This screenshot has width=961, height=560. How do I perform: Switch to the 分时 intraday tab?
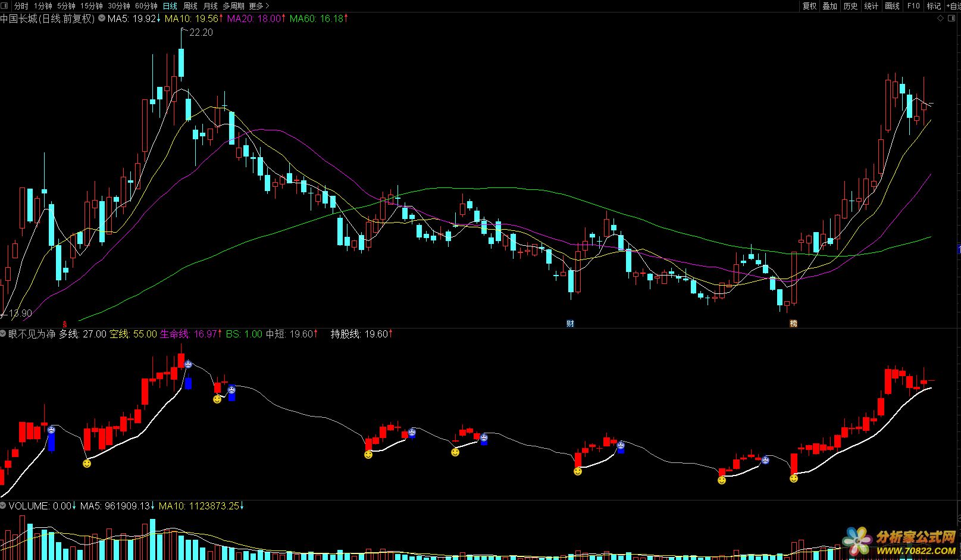pyautogui.click(x=21, y=6)
